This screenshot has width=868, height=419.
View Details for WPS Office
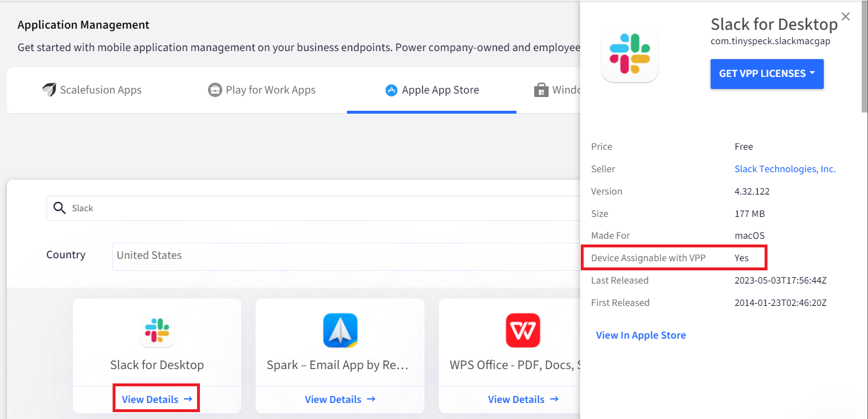coord(523,399)
